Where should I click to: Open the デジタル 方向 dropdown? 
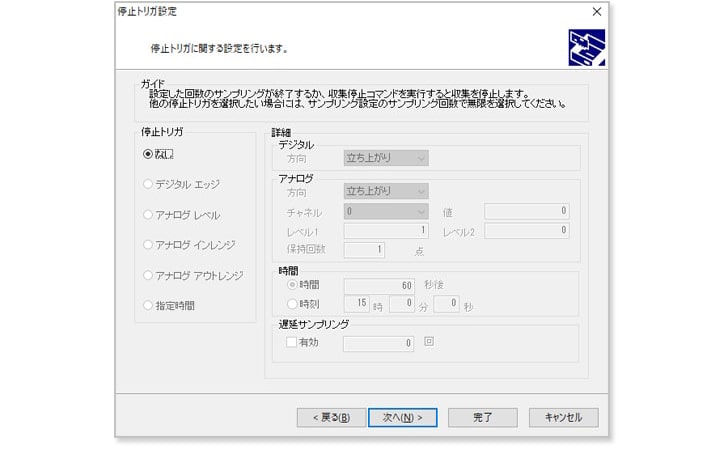[386, 158]
